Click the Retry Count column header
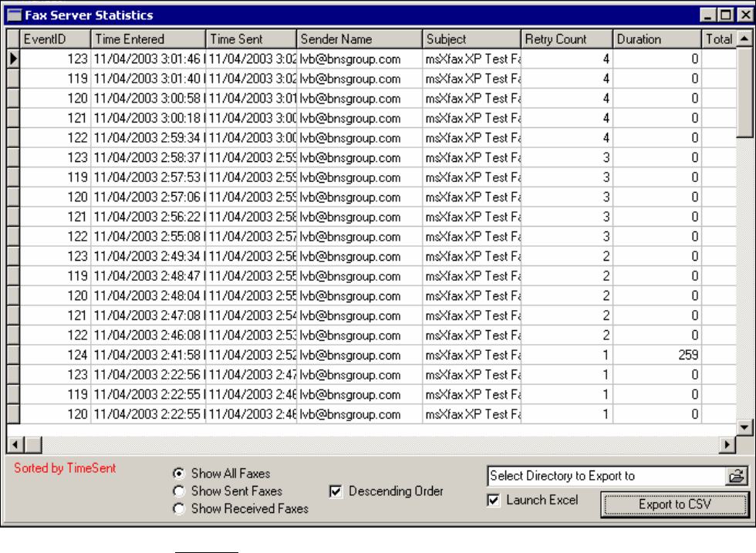This screenshot has height=553, width=756. (567, 39)
